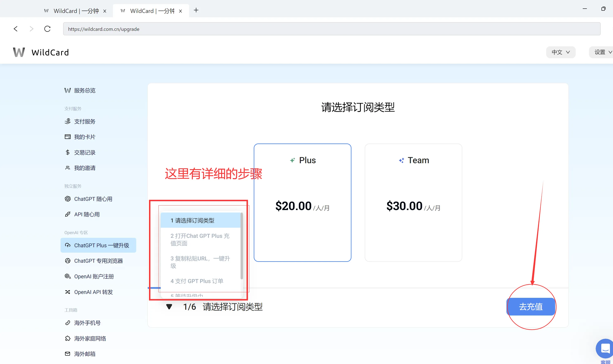Open API 随心用 menu item
The image size is (613, 364).
(x=98, y=214)
